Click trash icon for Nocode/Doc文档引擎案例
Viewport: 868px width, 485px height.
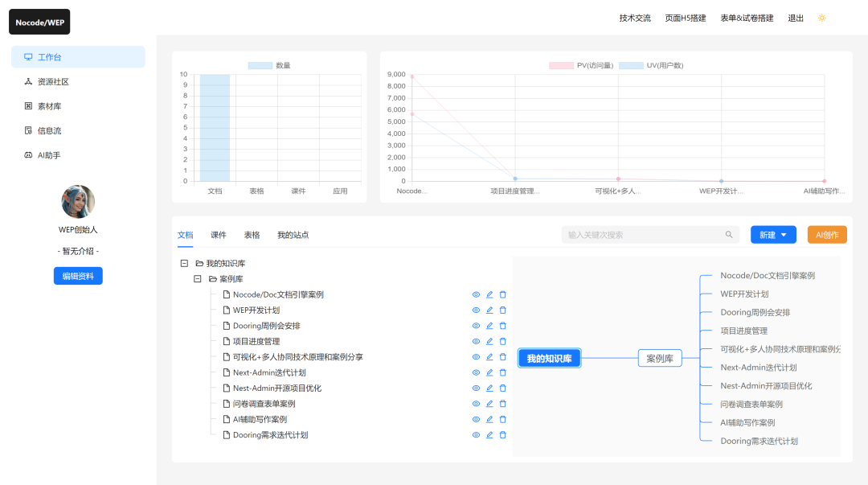pyautogui.click(x=503, y=294)
